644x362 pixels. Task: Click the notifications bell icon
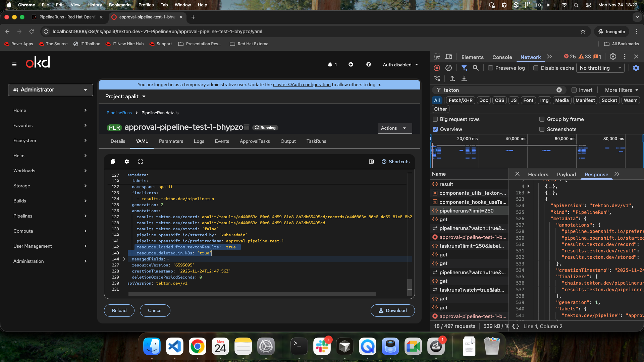pyautogui.click(x=330, y=64)
